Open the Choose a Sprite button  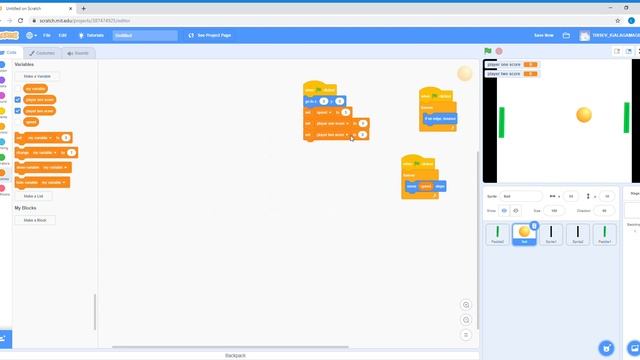607,348
